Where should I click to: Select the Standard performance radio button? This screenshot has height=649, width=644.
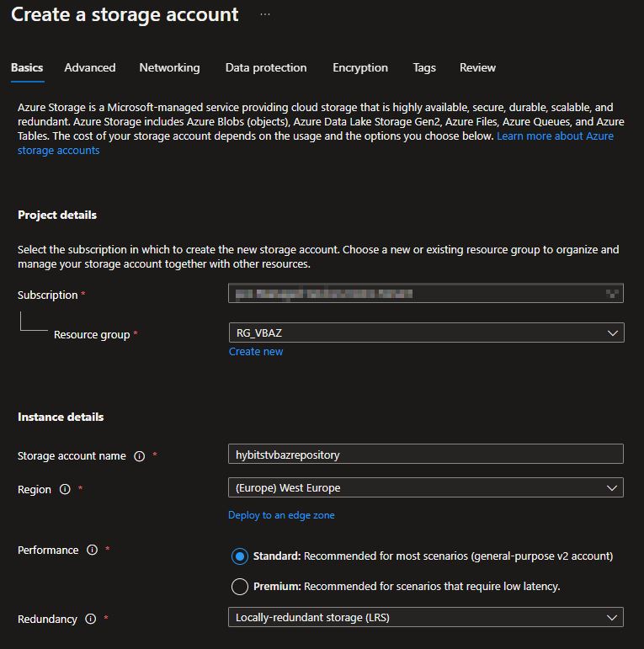point(240,556)
